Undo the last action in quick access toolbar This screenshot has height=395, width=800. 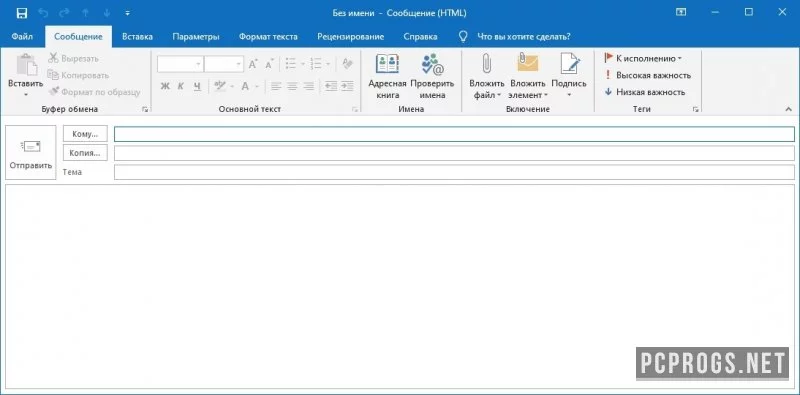click(x=44, y=13)
